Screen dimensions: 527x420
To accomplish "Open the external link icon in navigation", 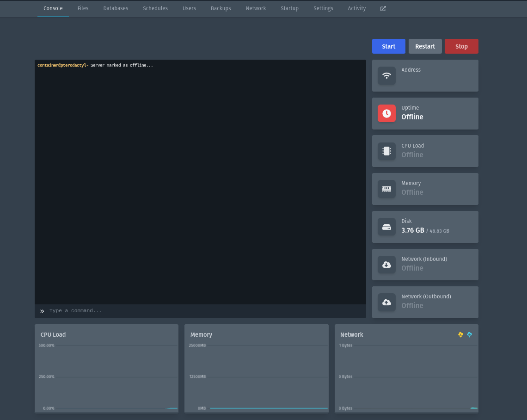I will pyautogui.click(x=383, y=8).
